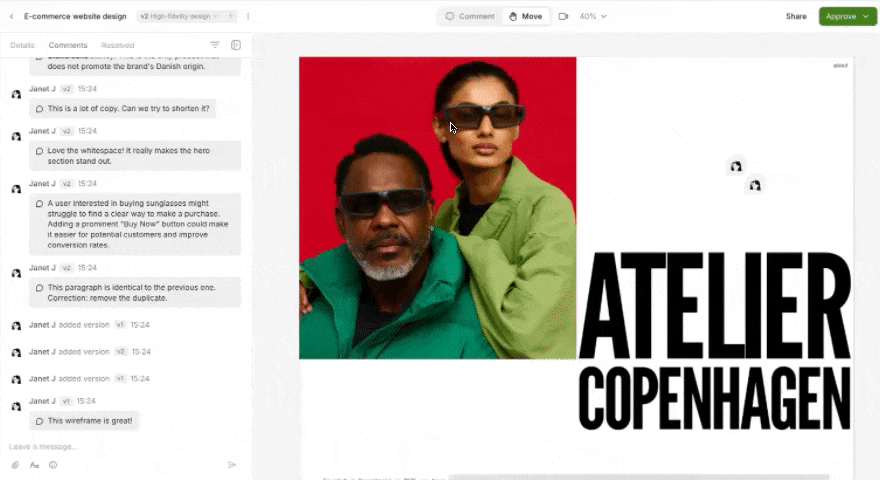Screen dimensions: 880x480
Task: Open the lower comment pin on the canvas
Action: click(755, 185)
